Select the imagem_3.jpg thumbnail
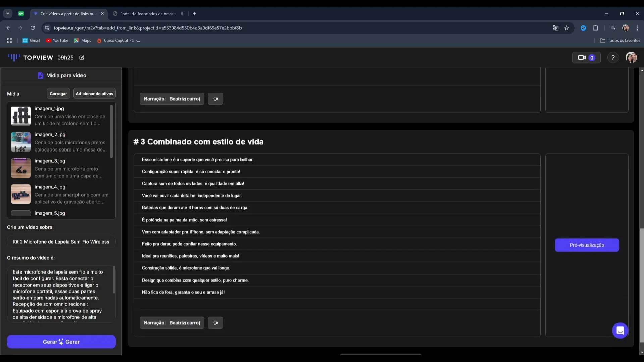The height and width of the screenshot is (362, 644). (21, 168)
